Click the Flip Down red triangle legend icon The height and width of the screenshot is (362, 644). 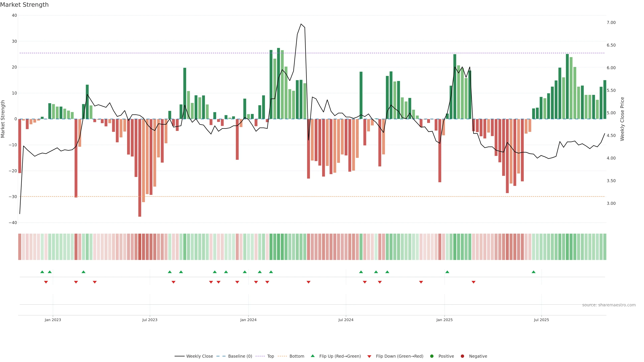point(369,356)
